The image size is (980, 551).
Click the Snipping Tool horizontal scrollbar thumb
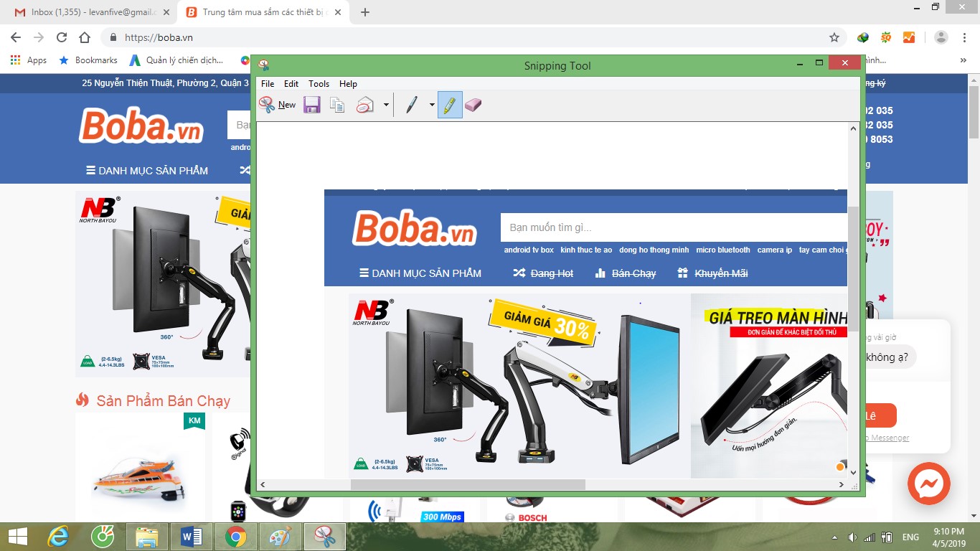point(468,485)
